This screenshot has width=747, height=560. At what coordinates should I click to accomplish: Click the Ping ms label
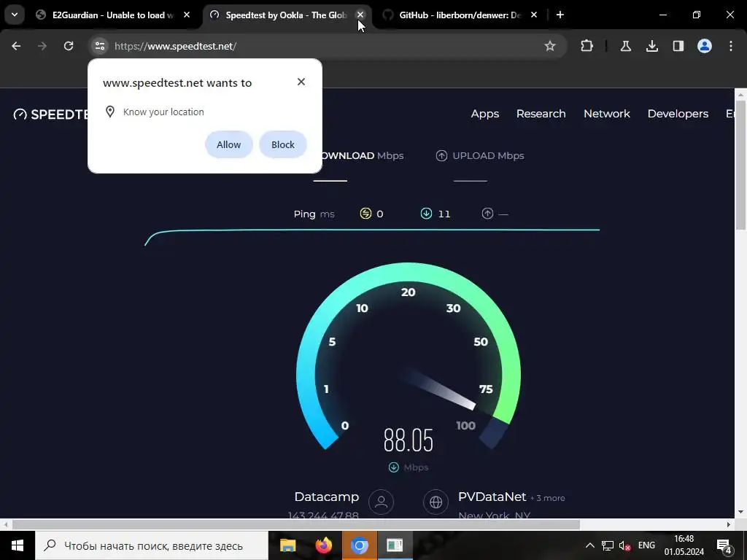pos(314,214)
